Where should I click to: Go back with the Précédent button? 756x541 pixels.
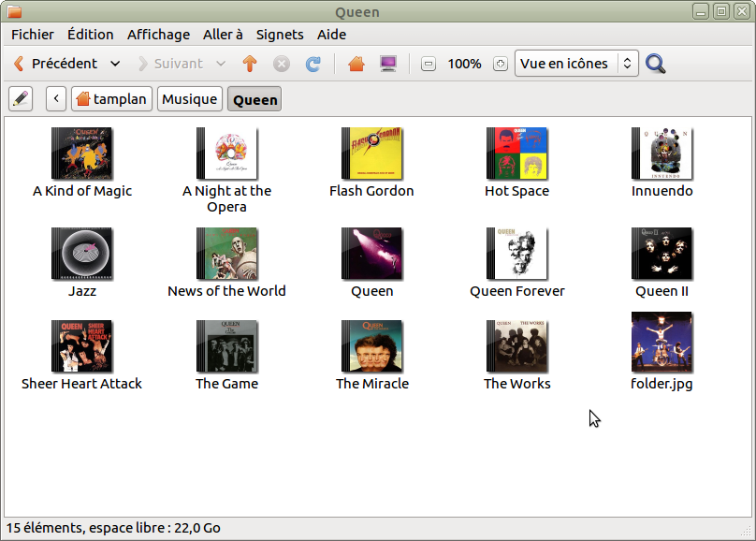56,64
